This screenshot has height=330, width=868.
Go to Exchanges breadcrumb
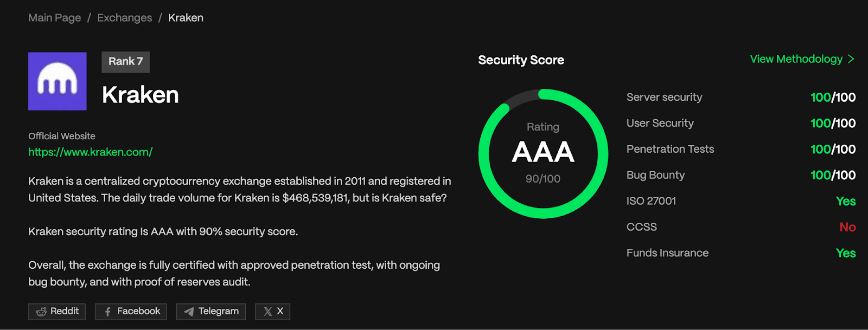click(124, 18)
